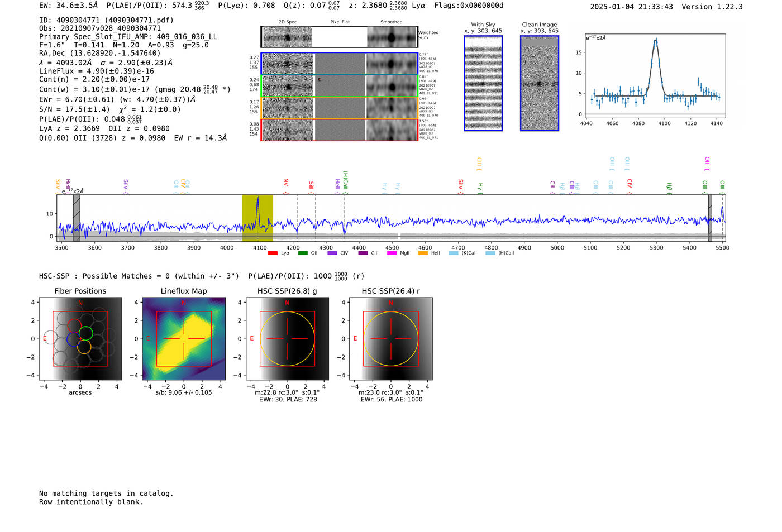Click the magenta MgII legend swatch

392,253
